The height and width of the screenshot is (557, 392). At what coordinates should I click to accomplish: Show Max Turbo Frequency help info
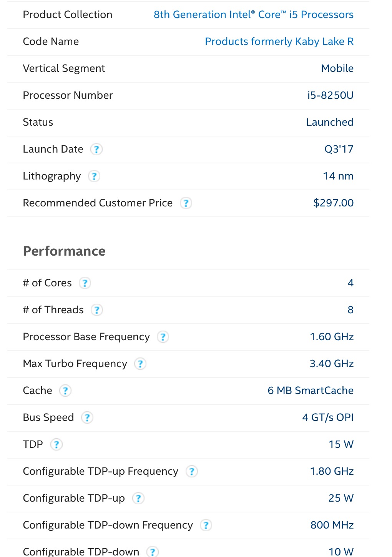140,364
